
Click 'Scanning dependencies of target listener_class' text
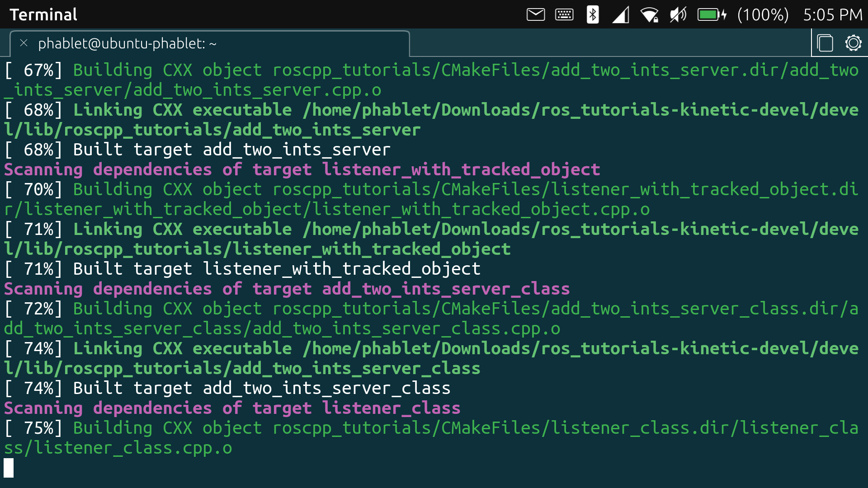(232, 408)
